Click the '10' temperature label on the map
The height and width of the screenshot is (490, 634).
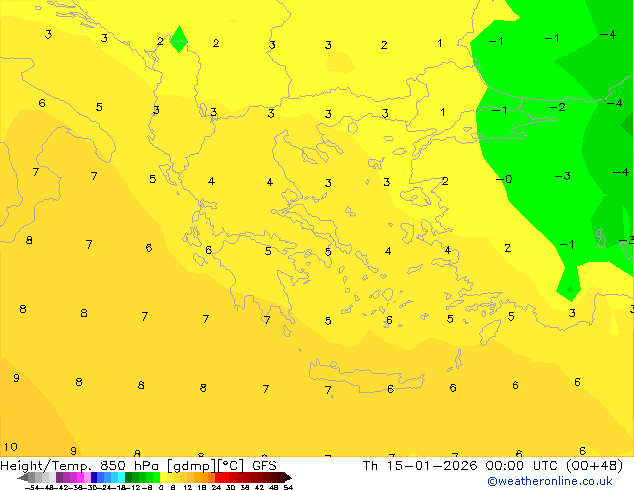11,447
